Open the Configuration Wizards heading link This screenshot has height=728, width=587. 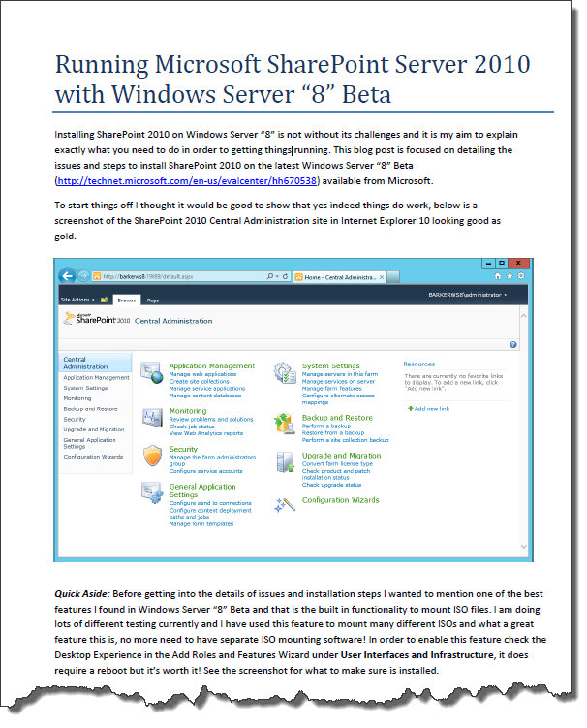pyautogui.click(x=340, y=500)
